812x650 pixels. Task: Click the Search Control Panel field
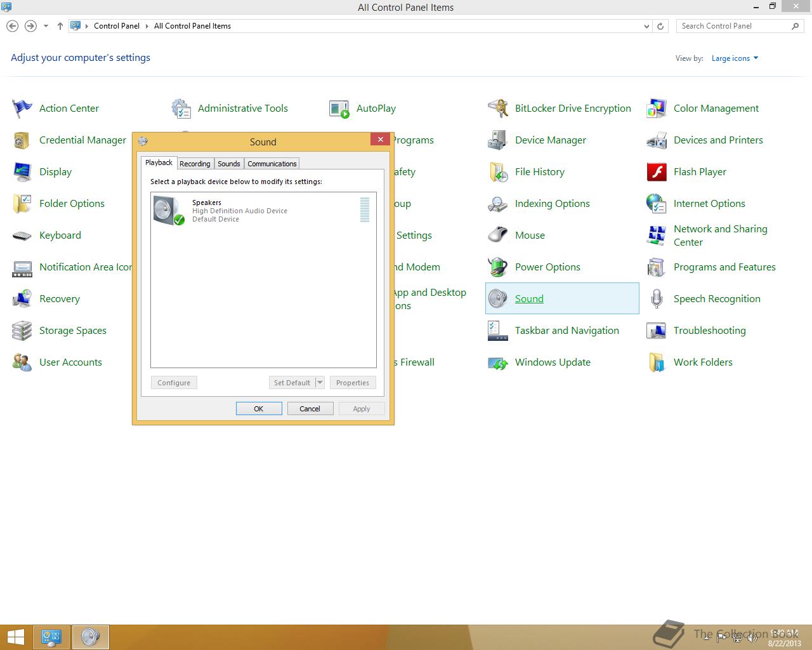point(740,26)
